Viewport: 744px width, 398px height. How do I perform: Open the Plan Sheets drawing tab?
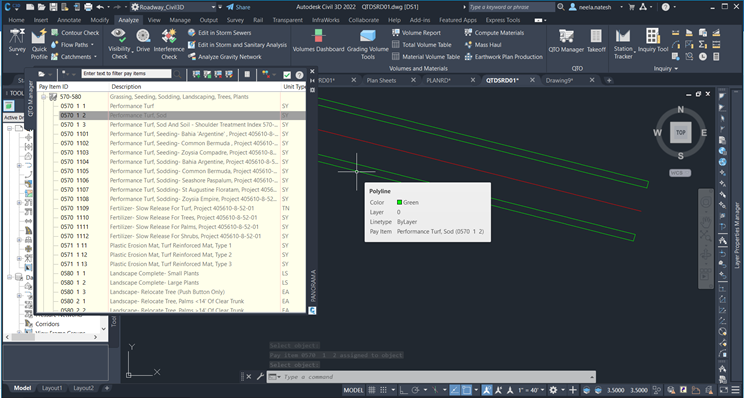pyautogui.click(x=381, y=80)
